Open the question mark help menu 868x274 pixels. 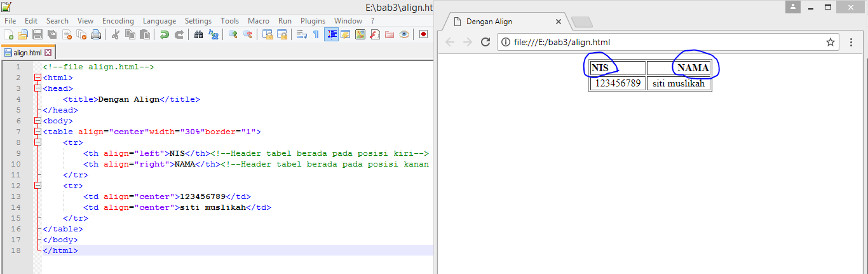tap(373, 21)
